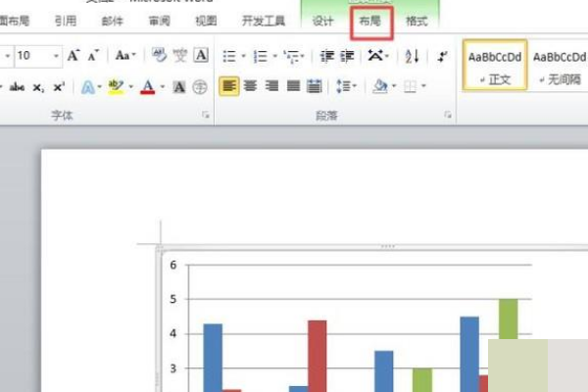Toggle Align Left paragraph button
Viewport: 588px width, 392px height.
click(229, 86)
